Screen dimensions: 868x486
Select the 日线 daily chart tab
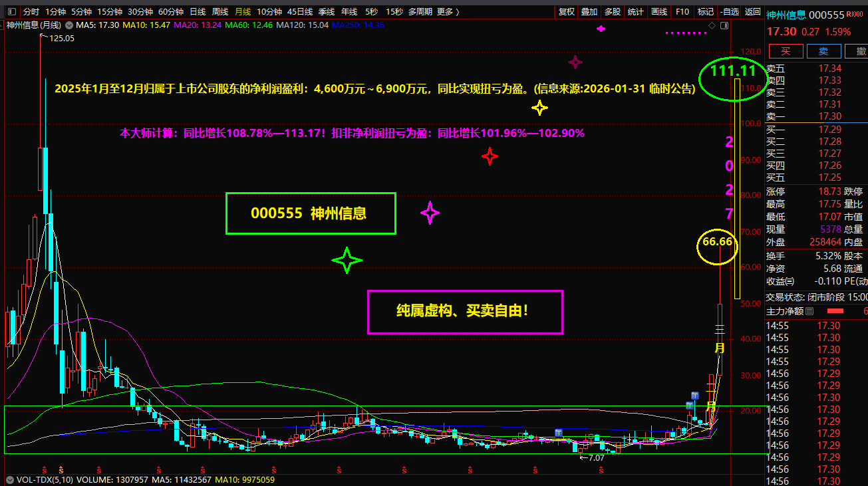(x=198, y=12)
